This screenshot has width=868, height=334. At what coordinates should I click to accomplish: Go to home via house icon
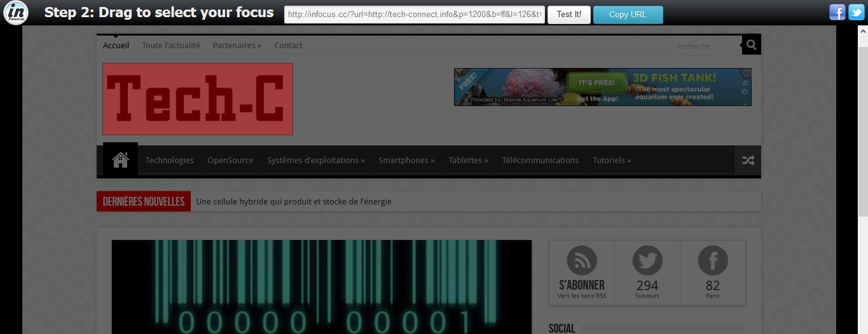tap(121, 160)
